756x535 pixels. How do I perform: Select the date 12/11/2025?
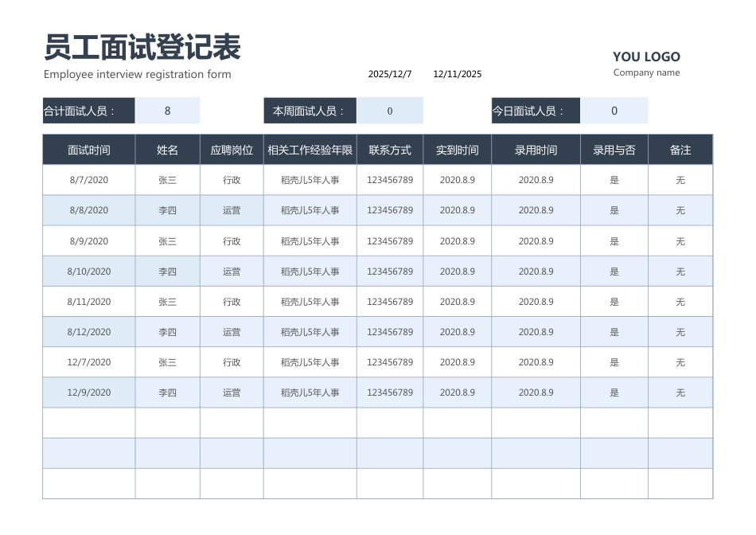[457, 74]
